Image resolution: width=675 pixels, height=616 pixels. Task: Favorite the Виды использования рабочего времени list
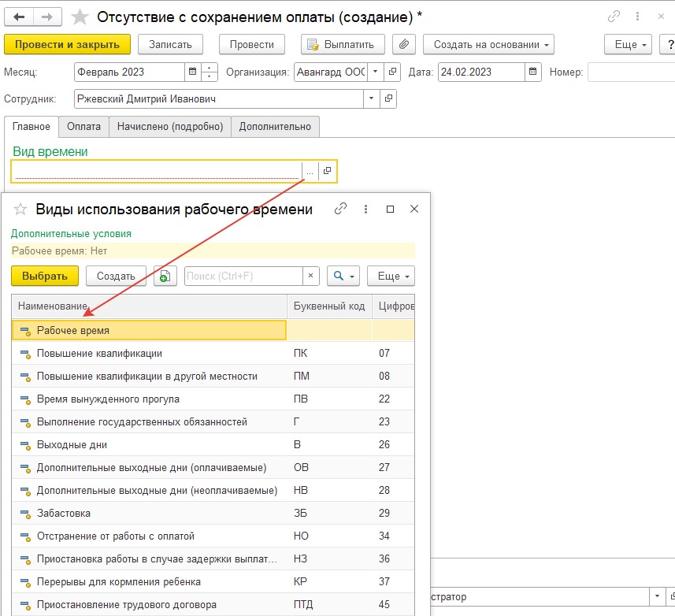tap(20, 210)
